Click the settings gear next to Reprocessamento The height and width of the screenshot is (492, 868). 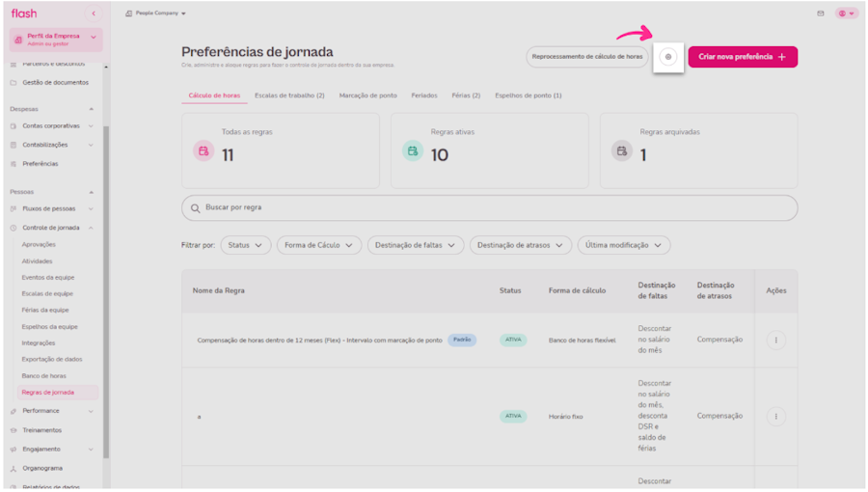tap(668, 57)
